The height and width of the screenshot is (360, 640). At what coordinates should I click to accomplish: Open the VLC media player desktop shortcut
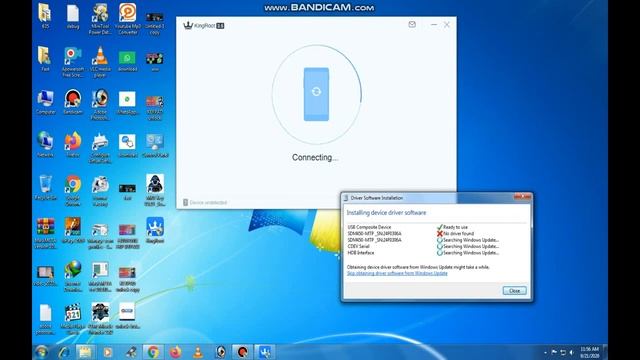[100, 61]
